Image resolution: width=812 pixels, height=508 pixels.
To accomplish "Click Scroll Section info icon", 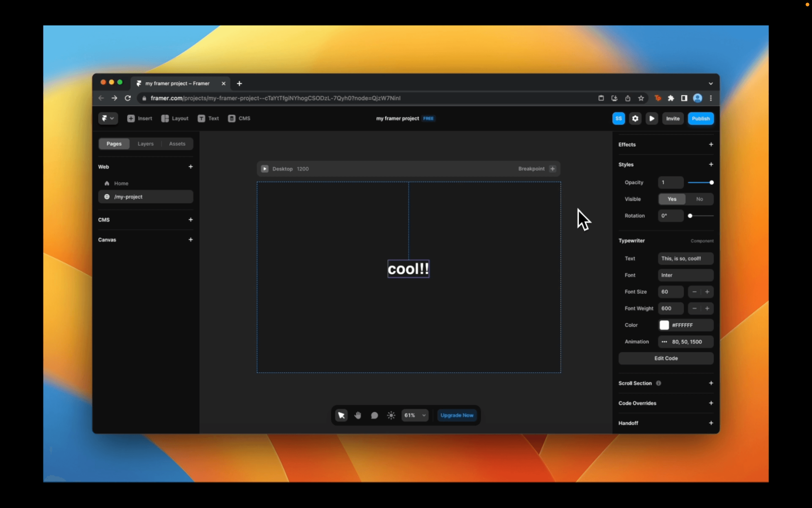I will [x=658, y=383].
